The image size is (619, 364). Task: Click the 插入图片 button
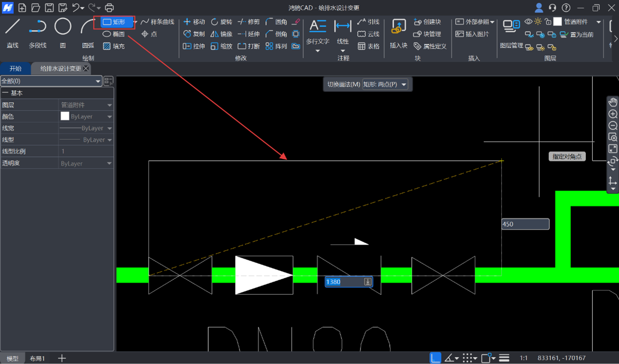pyautogui.click(x=472, y=34)
